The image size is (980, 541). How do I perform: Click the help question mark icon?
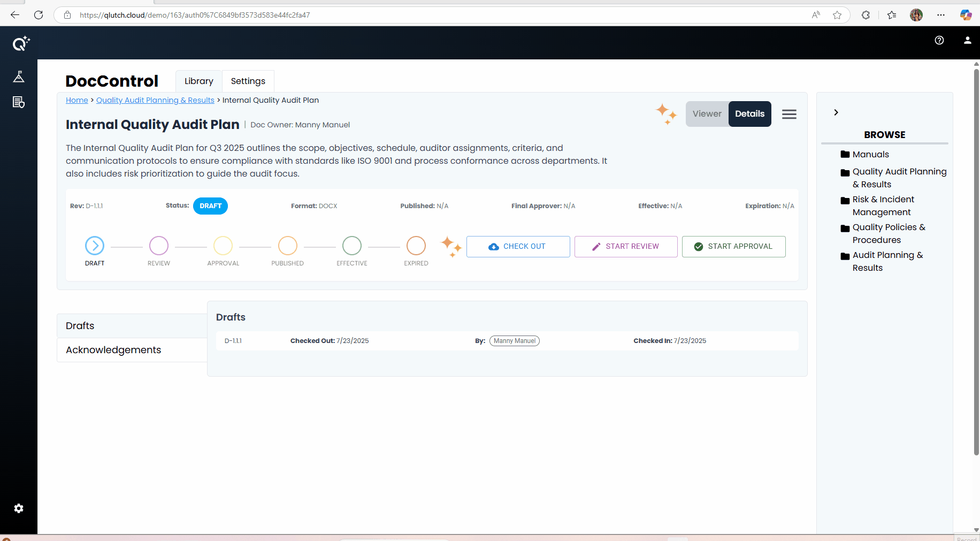tap(939, 40)
